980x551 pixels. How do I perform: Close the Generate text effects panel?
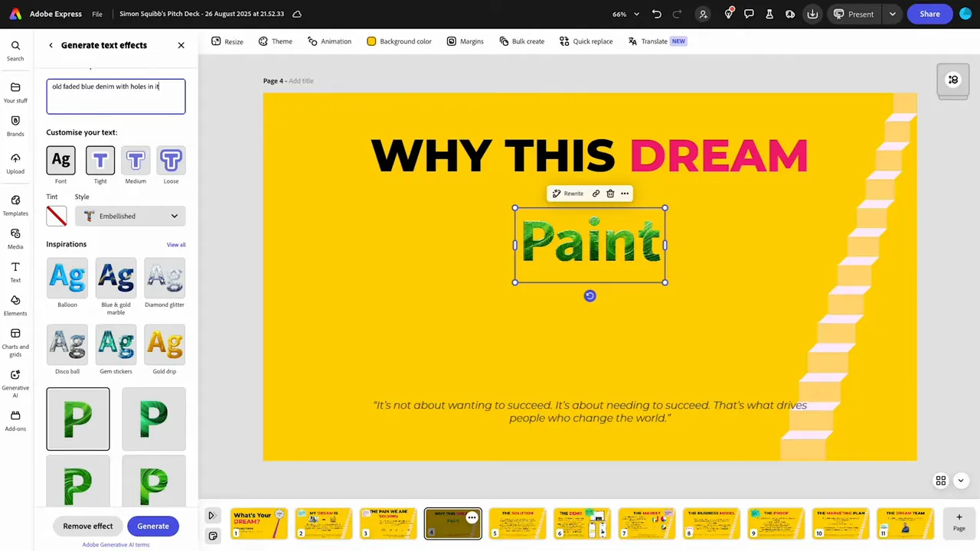click(x=181, y=45)
